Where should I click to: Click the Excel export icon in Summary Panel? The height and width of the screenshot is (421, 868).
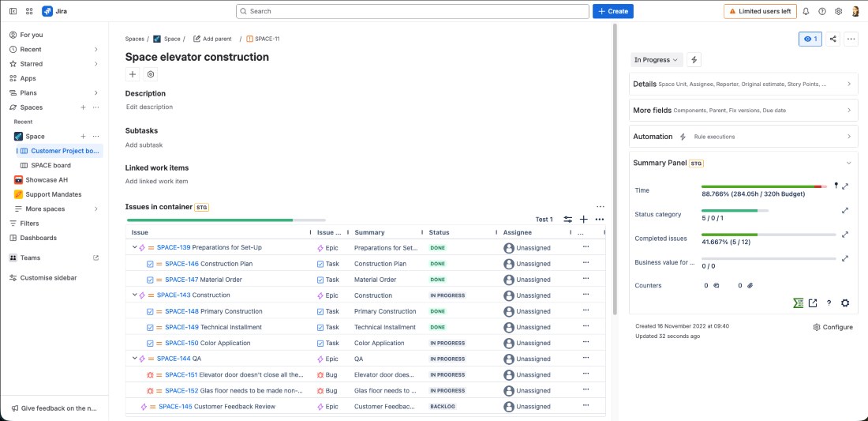click(799, 303)
